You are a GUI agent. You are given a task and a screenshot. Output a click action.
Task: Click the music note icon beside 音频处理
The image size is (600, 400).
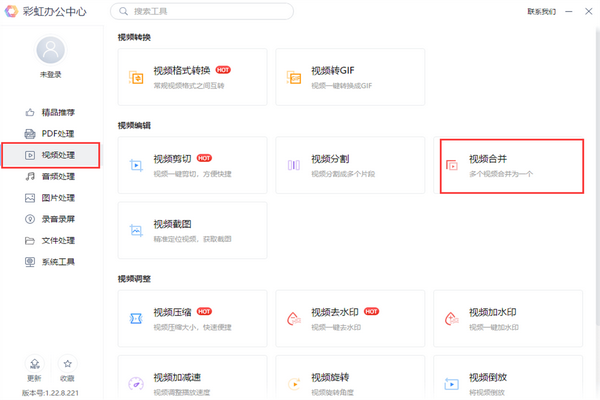[30, 176]
